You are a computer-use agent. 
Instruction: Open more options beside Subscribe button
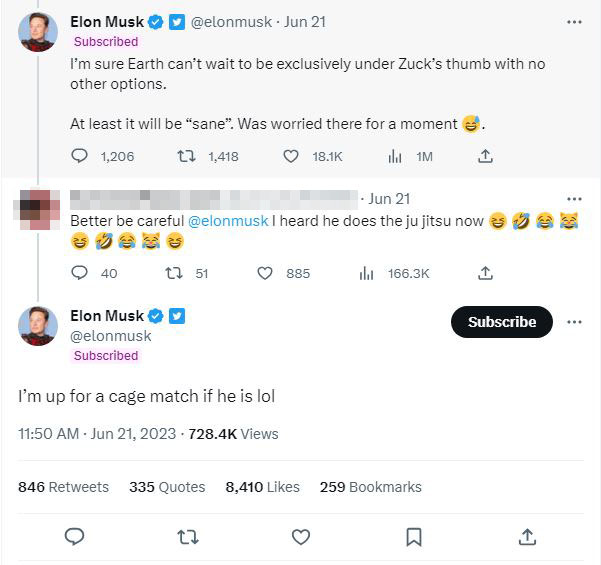tap(574, 322)
